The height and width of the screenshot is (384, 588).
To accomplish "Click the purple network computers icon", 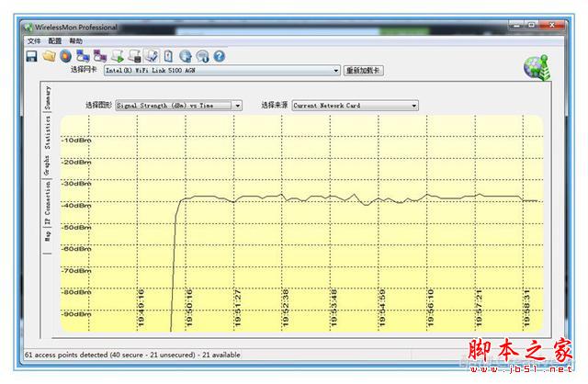I will click(100, 56).
